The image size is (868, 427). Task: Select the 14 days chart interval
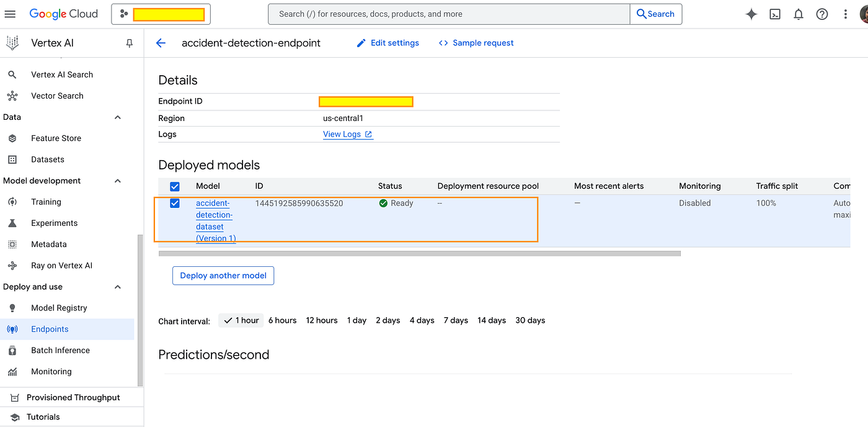coord(492,320)
